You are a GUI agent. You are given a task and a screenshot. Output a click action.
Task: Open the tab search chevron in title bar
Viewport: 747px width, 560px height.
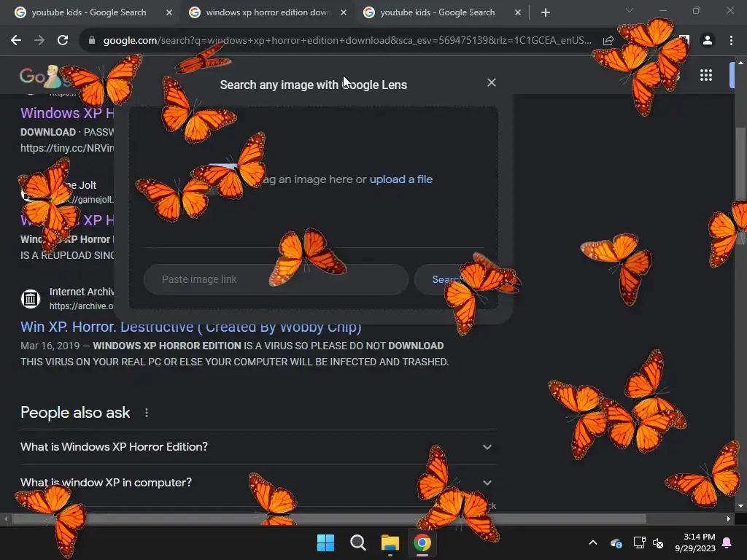pyautogui.click(x=630, y=10)
